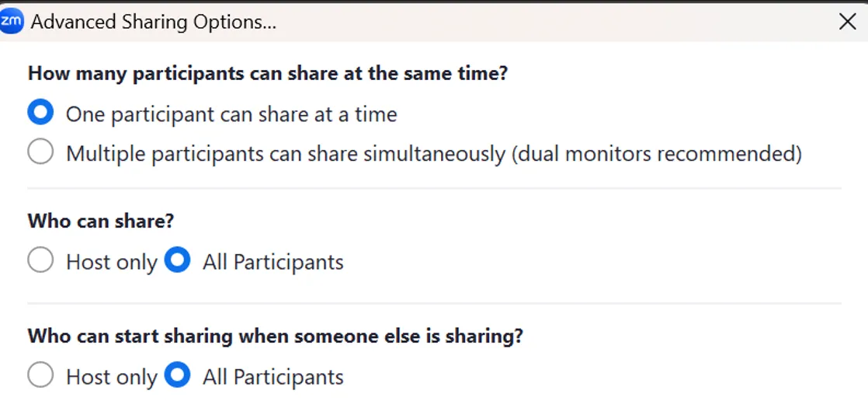Screen dimensions: 868x415
Task: Close the Advanced Sharing Options dialog
Action: click(847, 22)
